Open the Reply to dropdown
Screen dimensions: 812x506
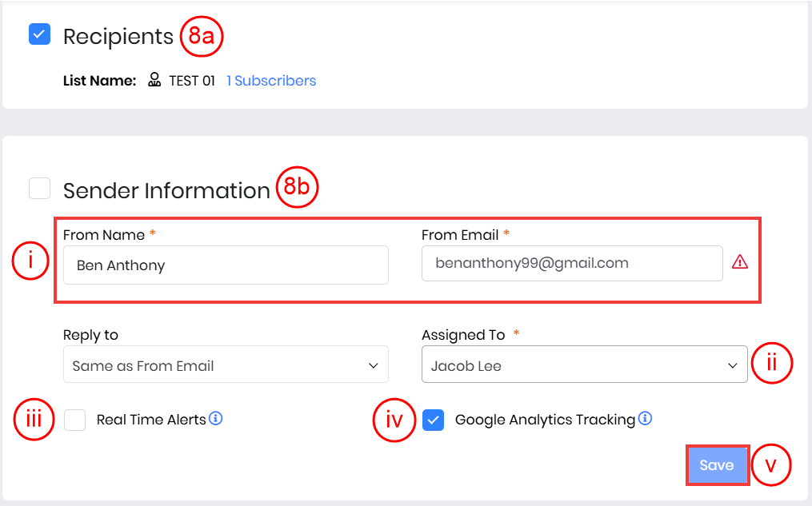(226, 365)
